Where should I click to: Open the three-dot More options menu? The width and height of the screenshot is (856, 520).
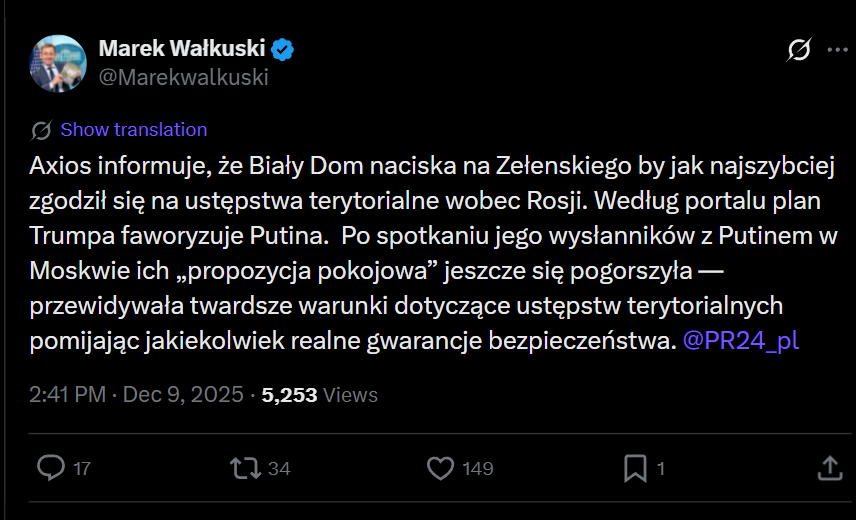pos(836,50)
